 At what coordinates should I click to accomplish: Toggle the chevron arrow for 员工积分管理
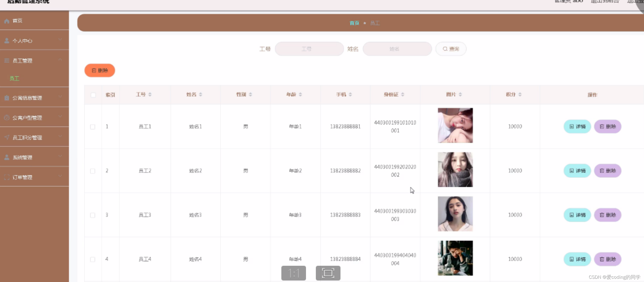point(60,136)
